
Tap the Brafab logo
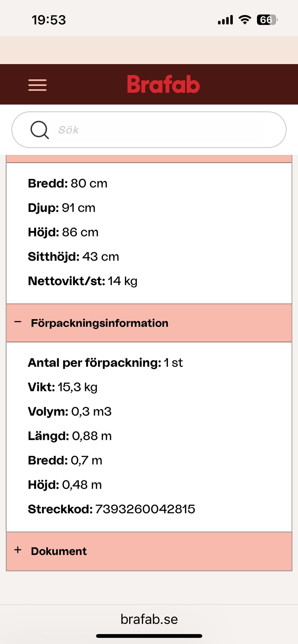pyautogui.click(x=163, y=84)
